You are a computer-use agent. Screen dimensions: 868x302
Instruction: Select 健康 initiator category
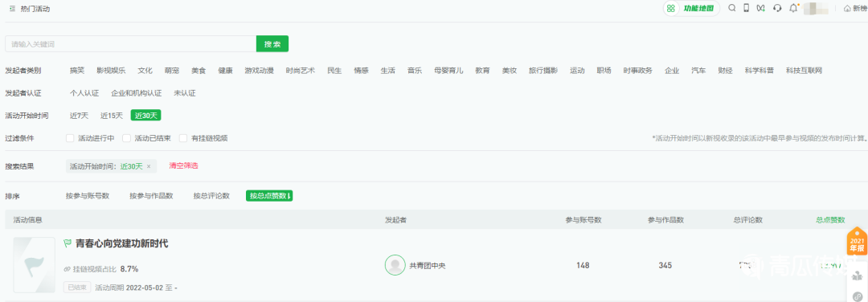tap(225, 71)
